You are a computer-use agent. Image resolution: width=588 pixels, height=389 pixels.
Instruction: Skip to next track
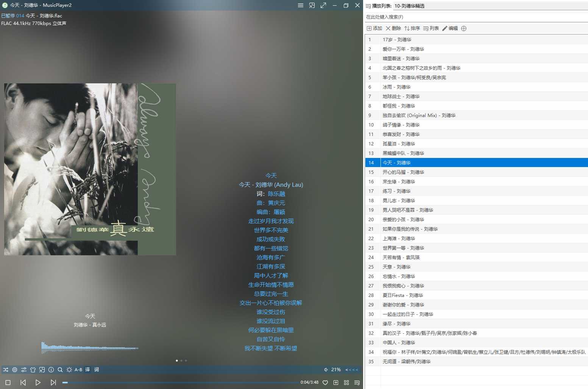pyautogui.click(x=53, y=383)
